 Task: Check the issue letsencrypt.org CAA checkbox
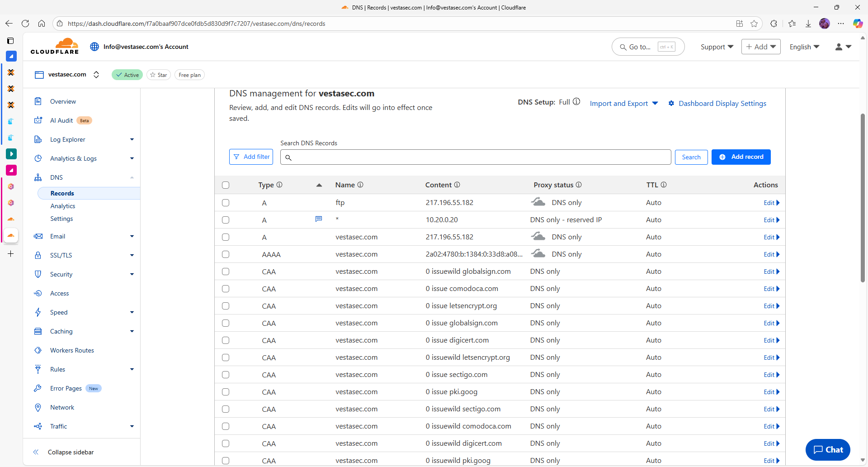click(226, 306)
